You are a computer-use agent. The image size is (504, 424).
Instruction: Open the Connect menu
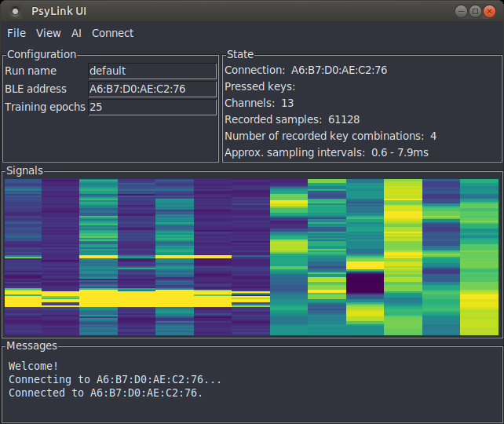tap(112, 33)
